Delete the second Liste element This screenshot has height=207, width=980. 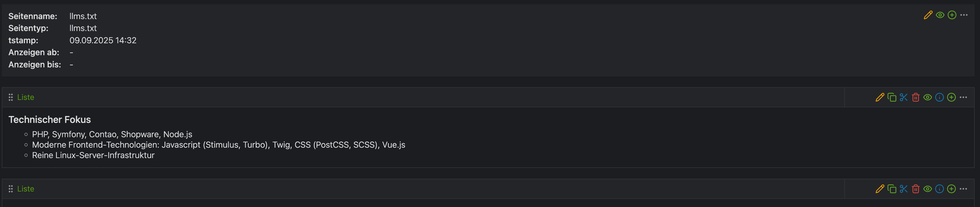[915, 189]
